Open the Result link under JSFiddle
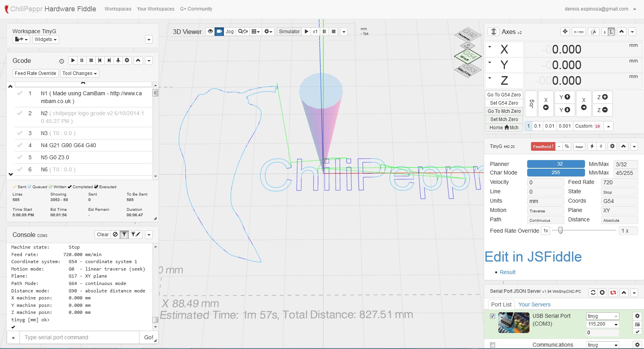The image size is (644, 349). [x=508, y=272]
